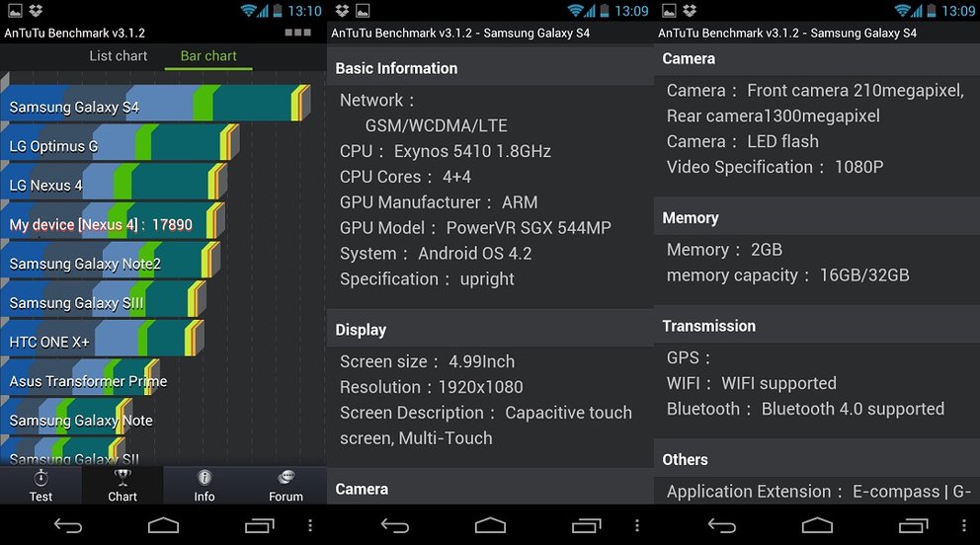Select the Basic Information section header
Screen dimensions: 980x545
(x=490, y=68)
